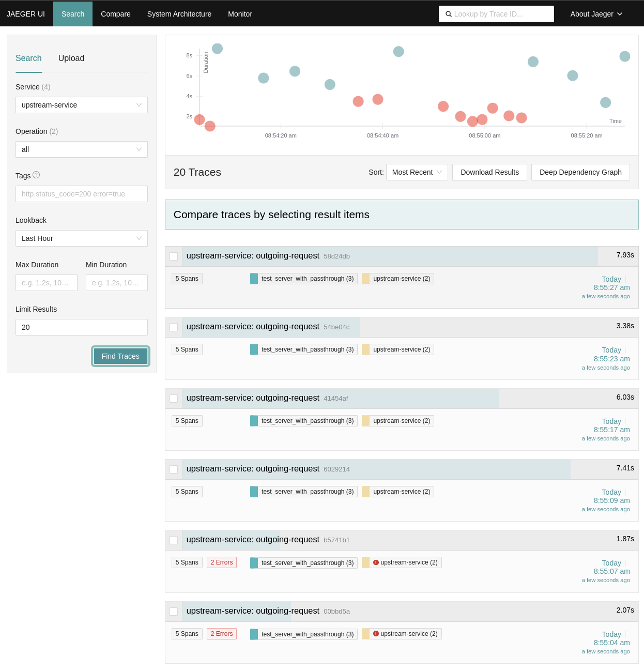Image resolution: width=644 pixels, height=671 pixels.
Task: Click the error icon on trace 00bbd5a upstream-service tag
Action: click(x=376, y=634)
